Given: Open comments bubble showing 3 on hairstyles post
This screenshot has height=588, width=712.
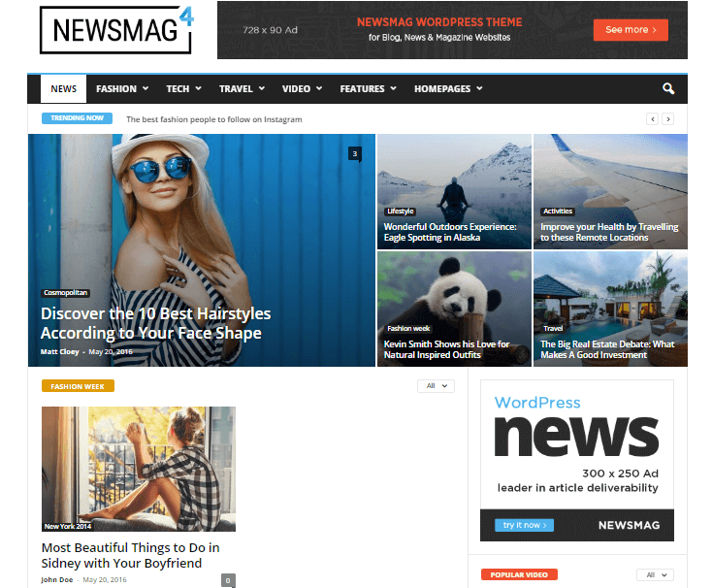Looking at the screenshot, I should coord(355,154).
